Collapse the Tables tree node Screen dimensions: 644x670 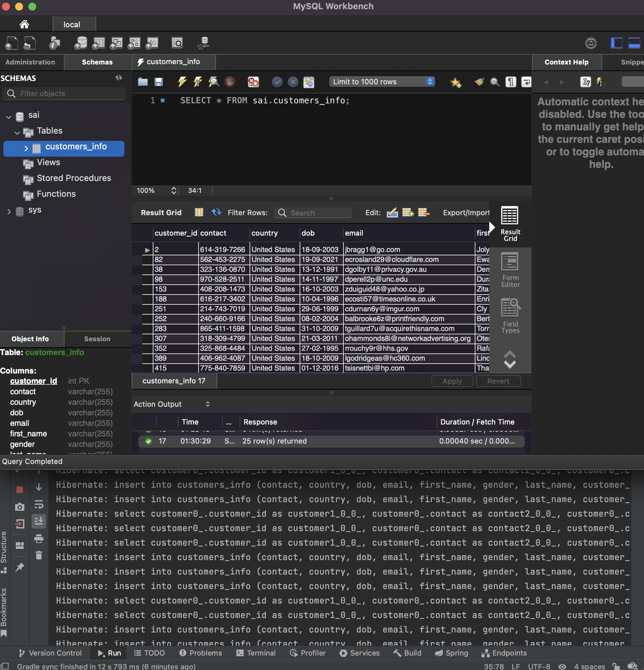(17, 132)
